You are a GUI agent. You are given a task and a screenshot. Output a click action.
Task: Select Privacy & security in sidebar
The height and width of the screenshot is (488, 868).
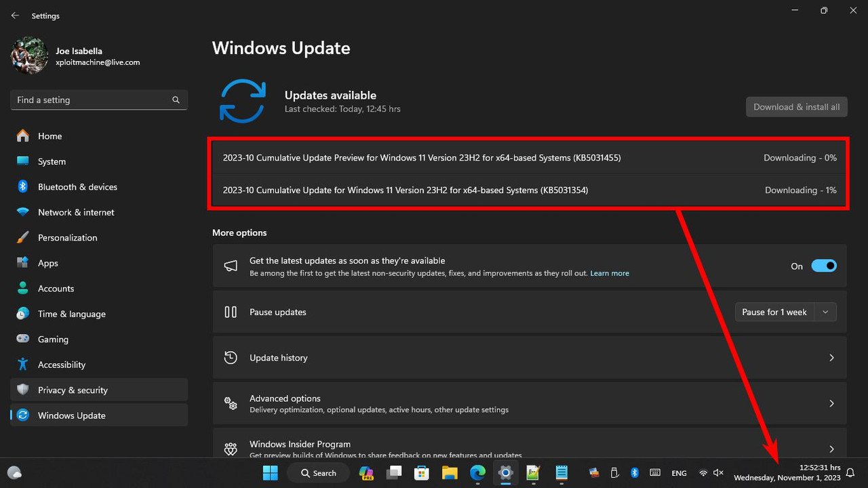(99, 390)
